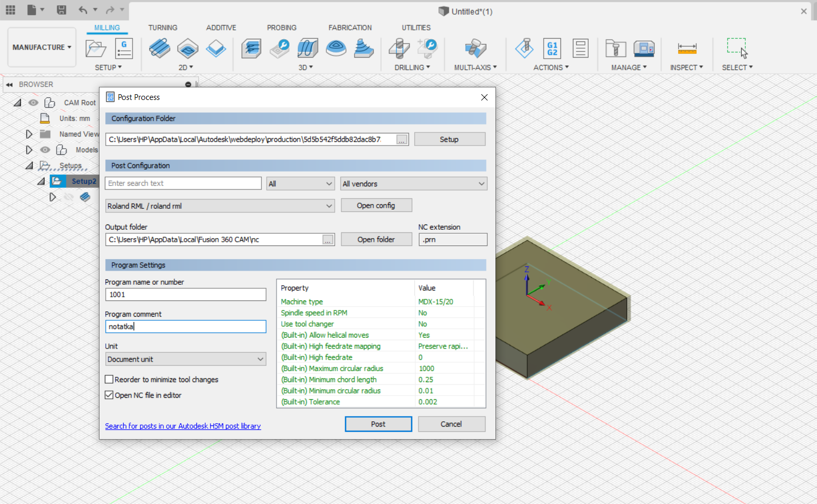817x504 pixels.
Task: Open the DRILLING menu dropdown
Action: tap(412, 68)
